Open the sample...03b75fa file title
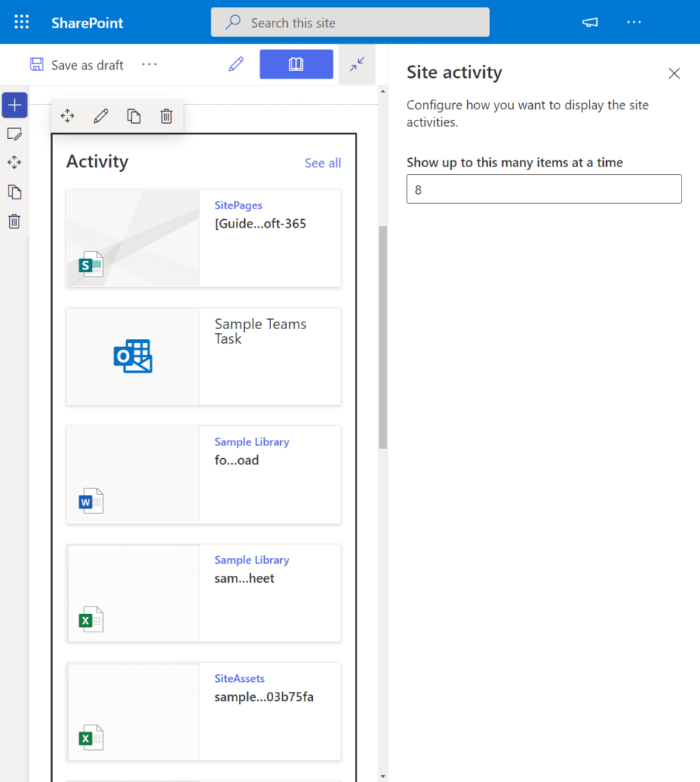 (264, 697)
